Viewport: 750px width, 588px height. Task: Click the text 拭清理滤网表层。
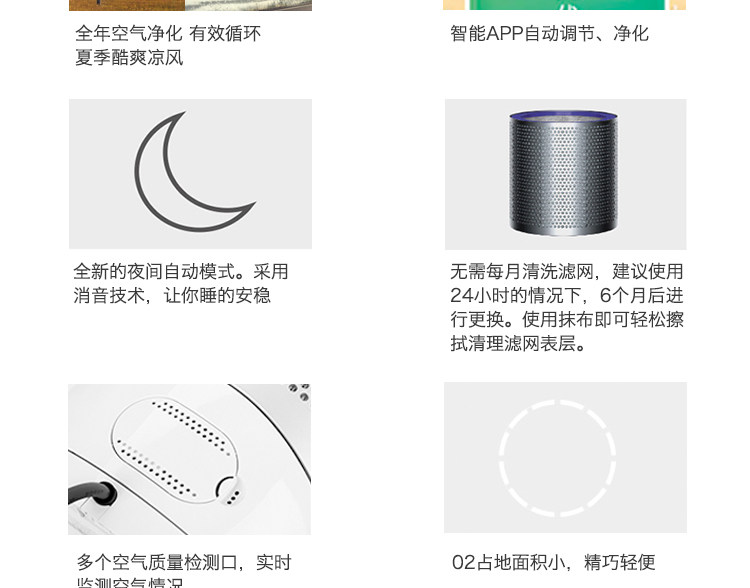518,344
